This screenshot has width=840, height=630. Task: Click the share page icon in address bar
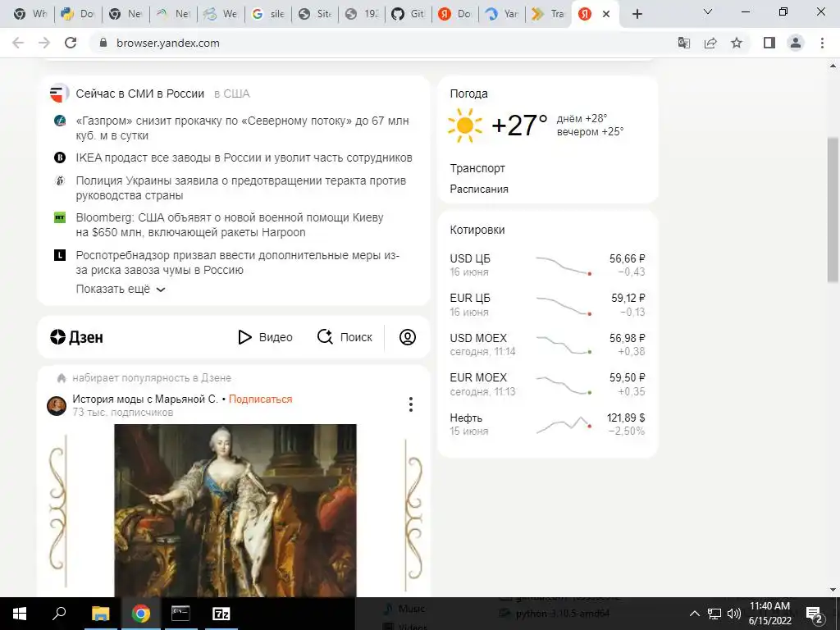(710, 43)
